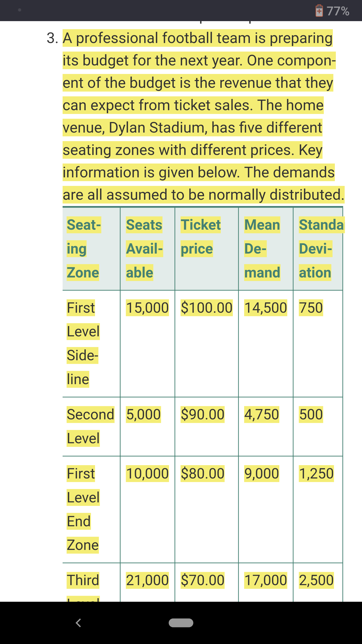Tap the 'First Level Sideline' row label
This screenshot has height=644, width=362.
coord(83,343)
